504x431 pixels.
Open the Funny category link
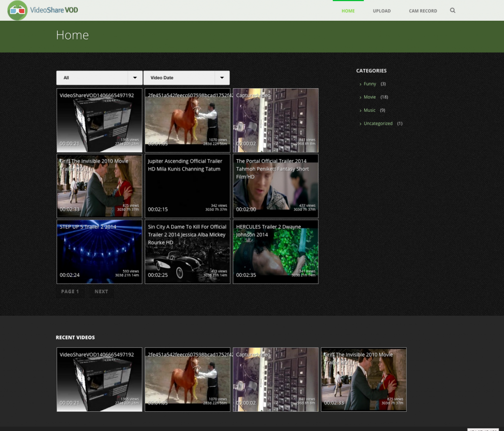[370, 84]
